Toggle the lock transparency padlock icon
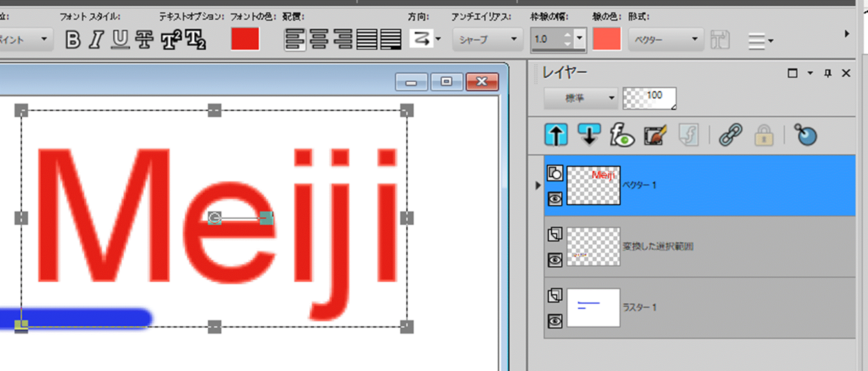Screen dimensions: 868x371 click(x=764, y=136)
